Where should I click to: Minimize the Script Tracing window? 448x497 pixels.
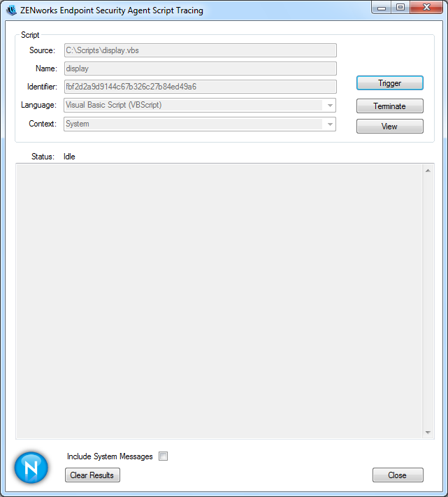click(x=382, y=7)
